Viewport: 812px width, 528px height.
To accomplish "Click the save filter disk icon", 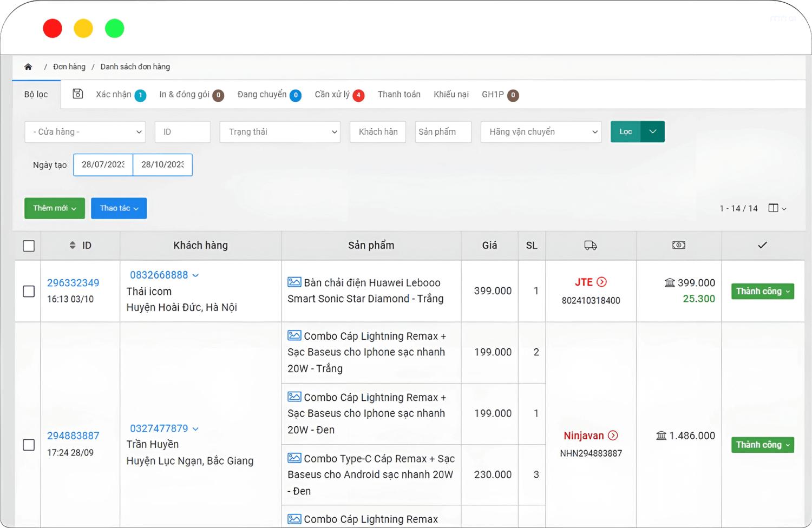I will tap(78, 94).
